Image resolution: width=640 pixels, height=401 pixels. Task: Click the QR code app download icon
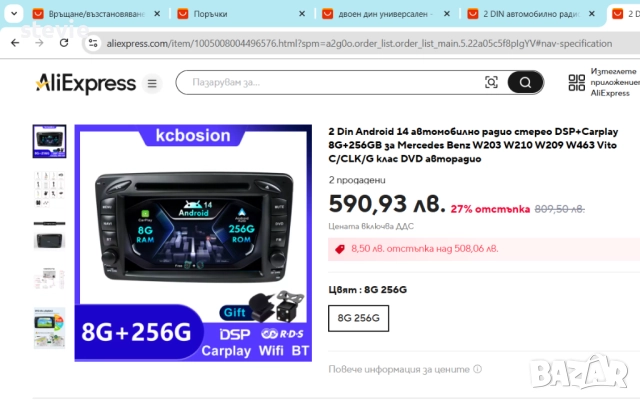click(577, 82)
